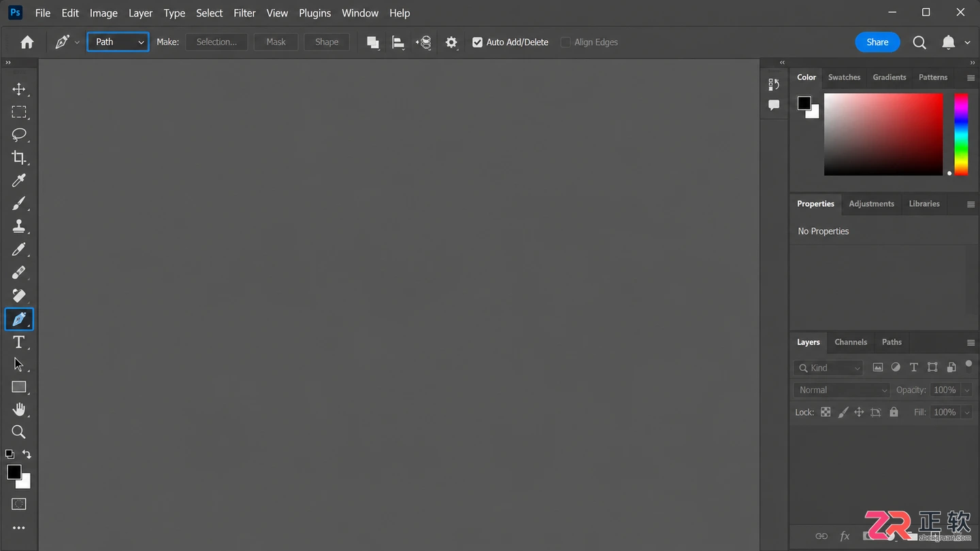
Task: Select the Pen tool in left toolbar
Action: click(x=19, y=318)
